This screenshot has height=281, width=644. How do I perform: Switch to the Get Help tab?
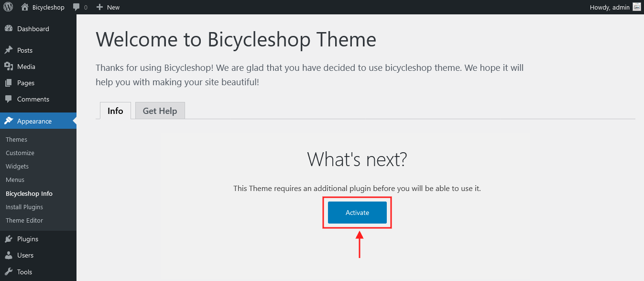[160, 111]
